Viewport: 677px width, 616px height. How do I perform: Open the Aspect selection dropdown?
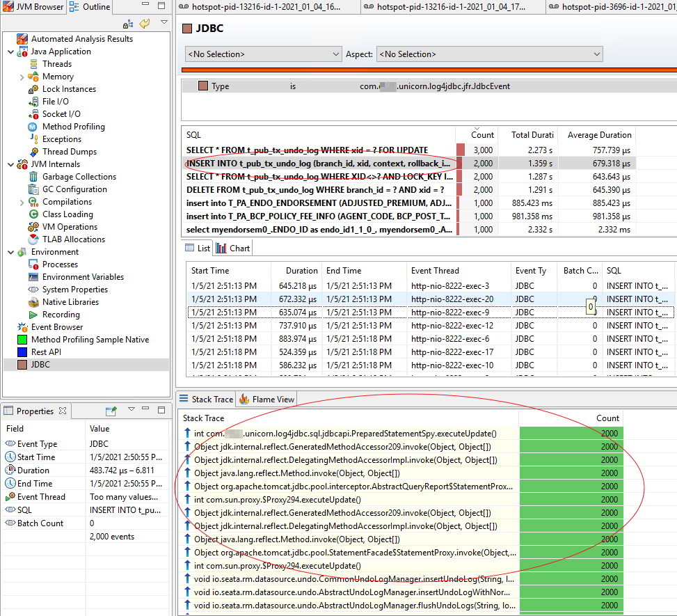coord(489,54)
